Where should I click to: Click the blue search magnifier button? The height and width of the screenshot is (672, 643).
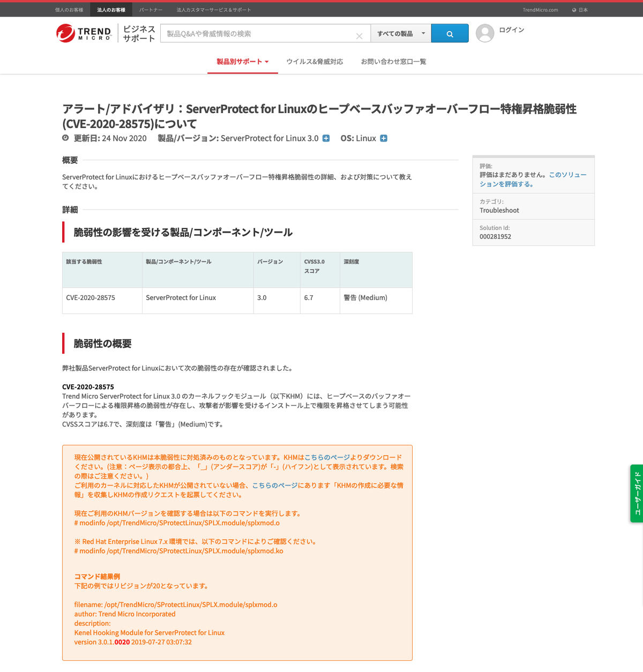click(450, 33)
